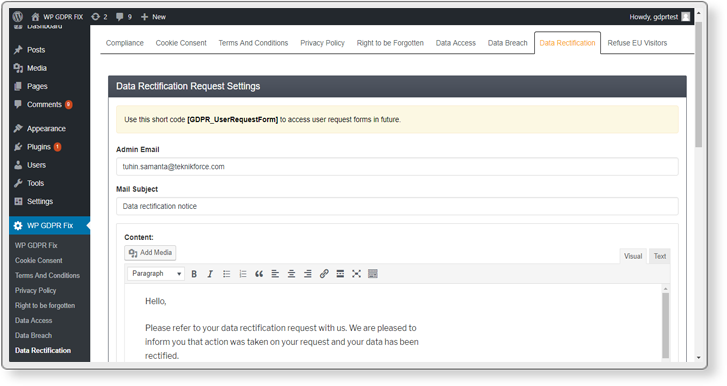The height and width of the screenshot is (386, 727).
Task: Toggle the editor toolbar kitchen sink
Action: [373, 274]
